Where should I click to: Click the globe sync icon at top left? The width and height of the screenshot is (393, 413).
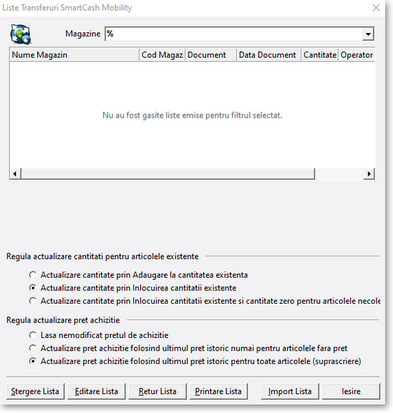(21, 34)
